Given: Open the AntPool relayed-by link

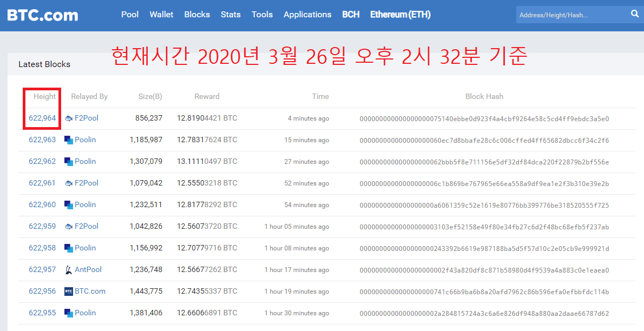Looking at the screenshot, I should [x=88, y=269].
